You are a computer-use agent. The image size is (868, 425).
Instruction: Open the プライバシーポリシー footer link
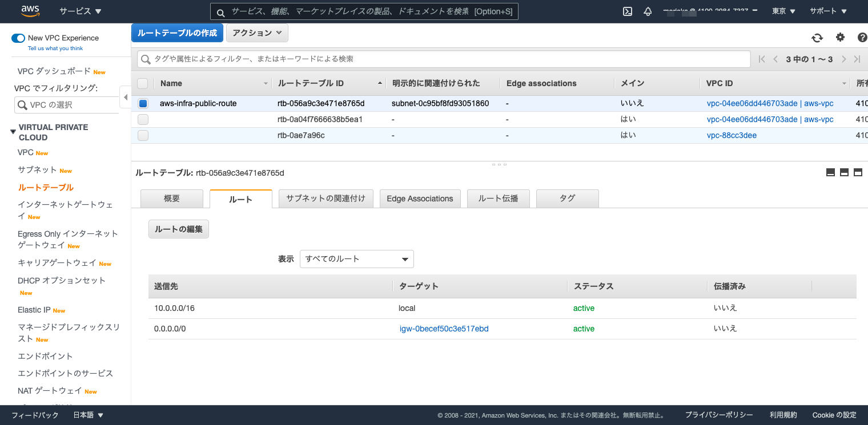[719, 415]
